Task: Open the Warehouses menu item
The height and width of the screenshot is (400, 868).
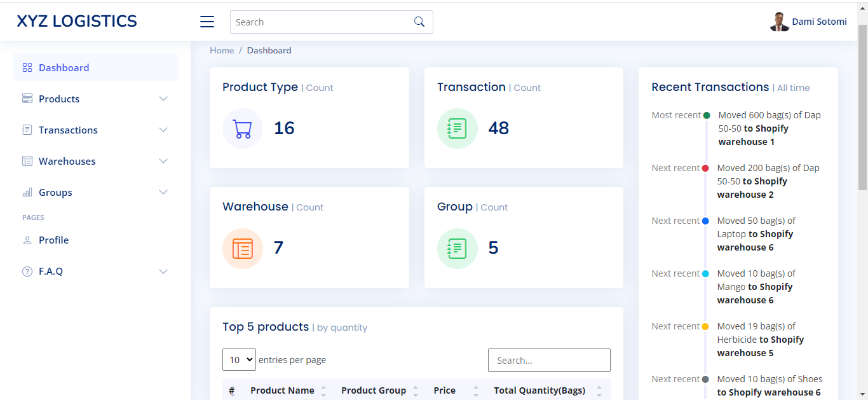Action: [68, 161]
